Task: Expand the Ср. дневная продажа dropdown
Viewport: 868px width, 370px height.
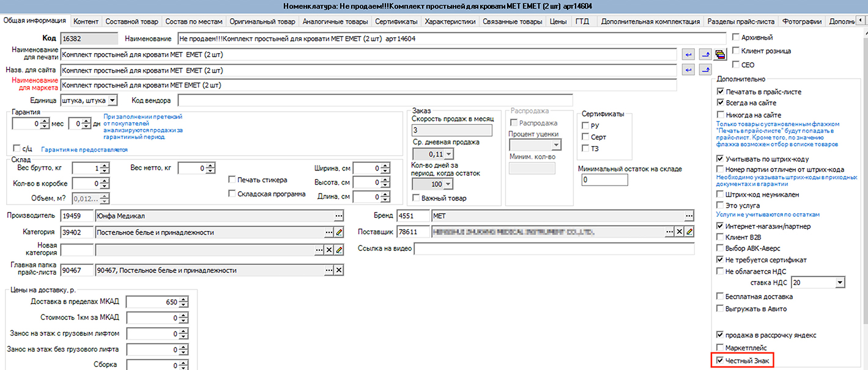Action: point(449,154)
